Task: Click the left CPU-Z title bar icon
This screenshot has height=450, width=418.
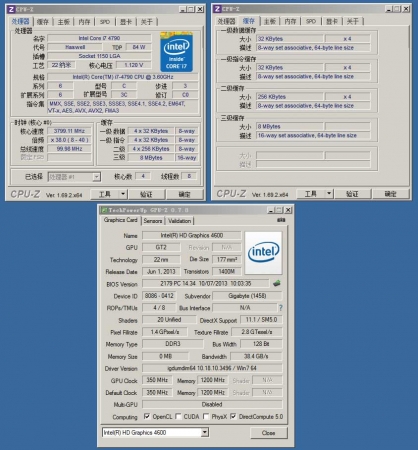Action: tap(11, 9)
